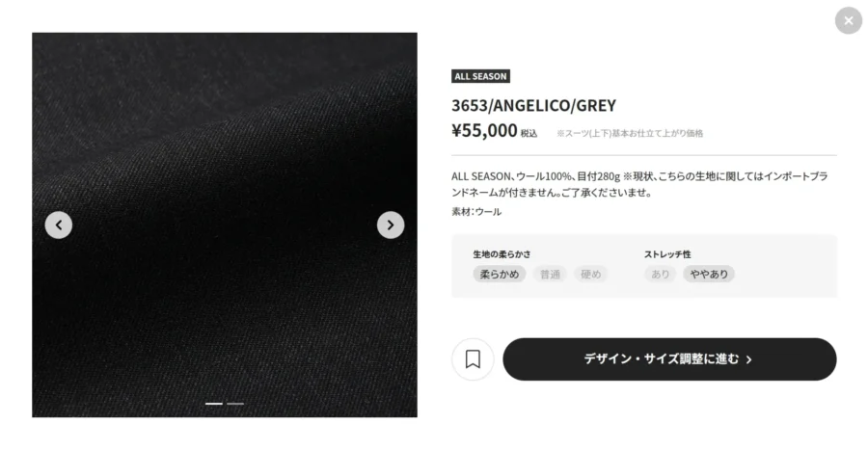Click the 素材:ウール material line
868x450 pixels.
point(476,212)
